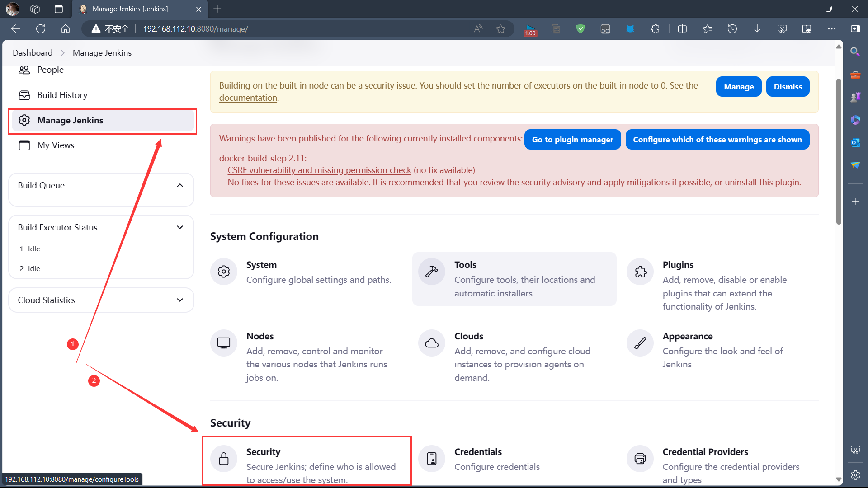This screenshot has width=868, height=488.
Task: Click the browser back arrow
Action: (16, 29)
